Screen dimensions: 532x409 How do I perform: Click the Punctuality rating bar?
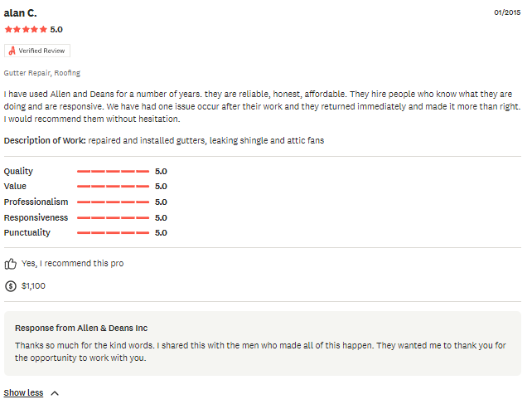point(113,232)
